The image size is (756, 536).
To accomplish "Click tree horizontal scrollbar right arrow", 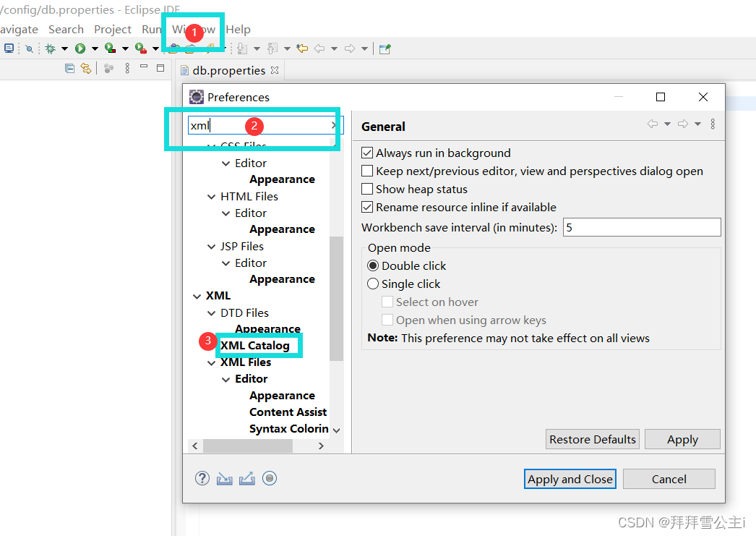I will pyautogui.click(x=321, y=446).
